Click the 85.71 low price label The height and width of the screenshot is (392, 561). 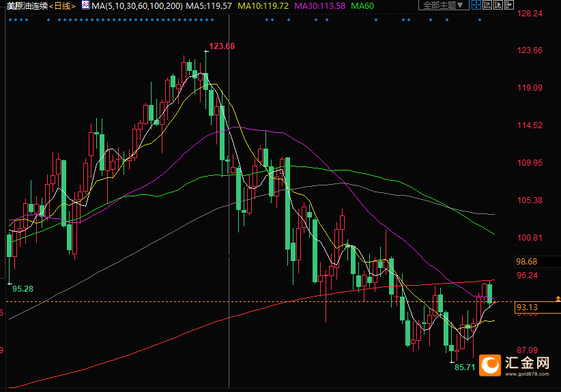464,367
